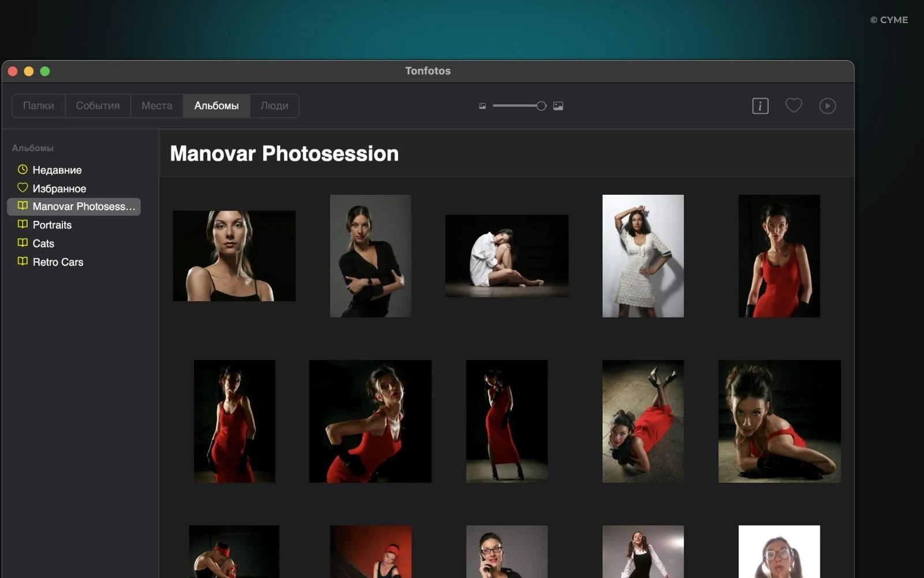This screenshot has width=924, height=578.
Task: Select close-up thumbnail of woman lying on floor
Action: coord(780,421)
